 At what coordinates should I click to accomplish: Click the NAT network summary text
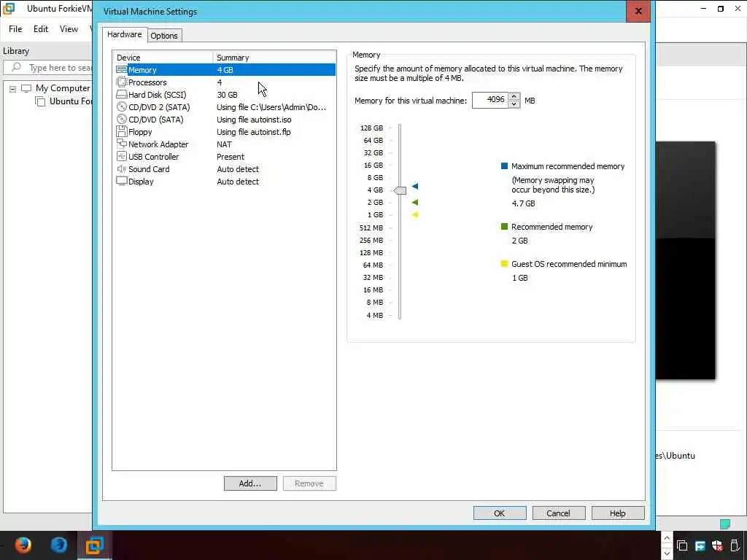point(224,144)
